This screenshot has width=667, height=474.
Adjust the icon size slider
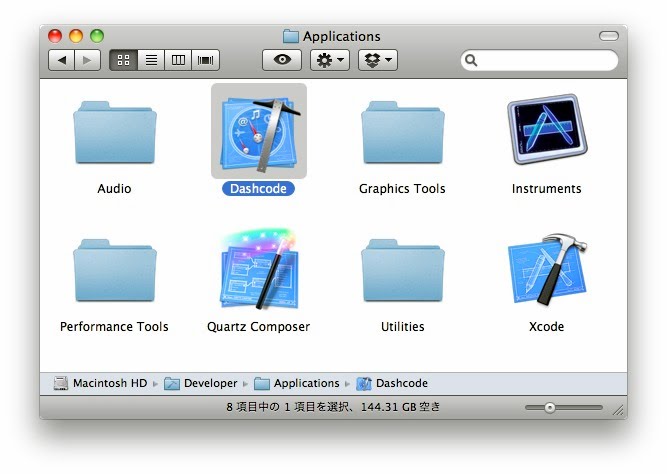point(550,407)
